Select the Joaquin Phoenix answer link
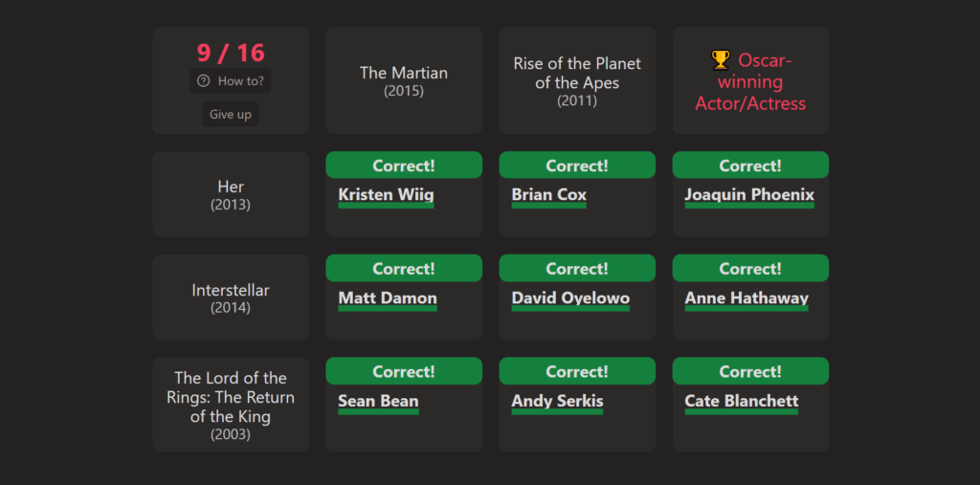The image size is (980, 485). (x=749, y=195)
